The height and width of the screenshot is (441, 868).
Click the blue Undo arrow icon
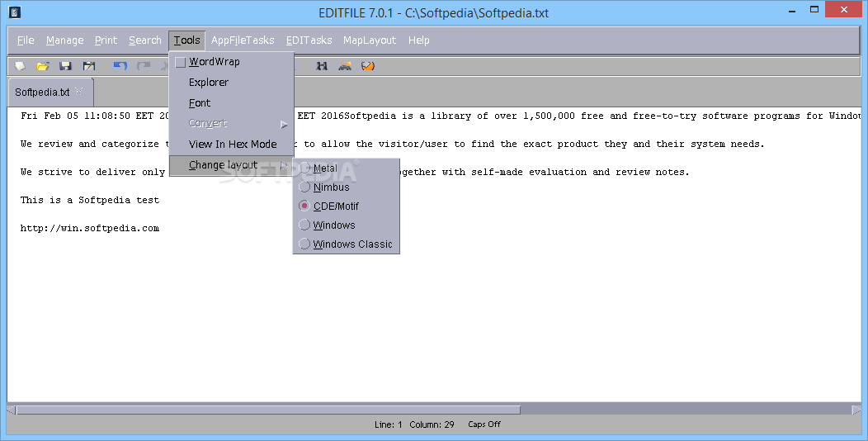click(x=120, y=66)
